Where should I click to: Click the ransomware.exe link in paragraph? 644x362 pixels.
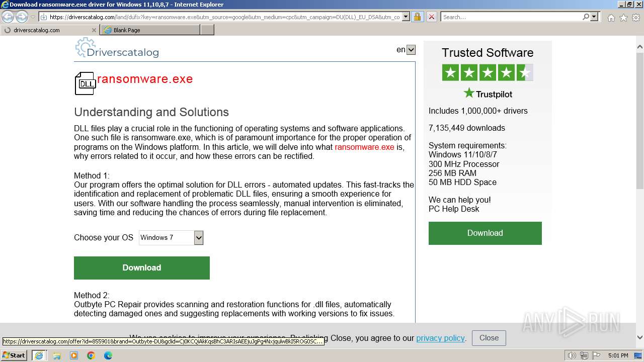[x=364, y=147]
